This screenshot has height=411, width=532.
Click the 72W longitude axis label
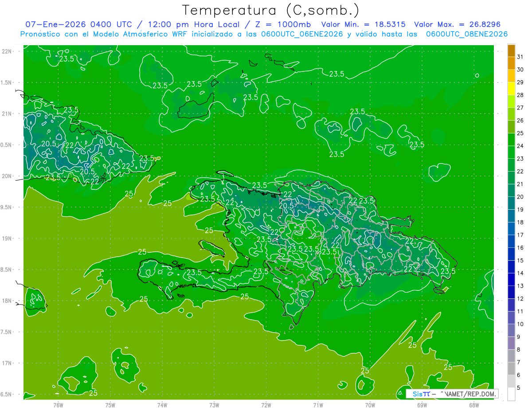[266, 405]
